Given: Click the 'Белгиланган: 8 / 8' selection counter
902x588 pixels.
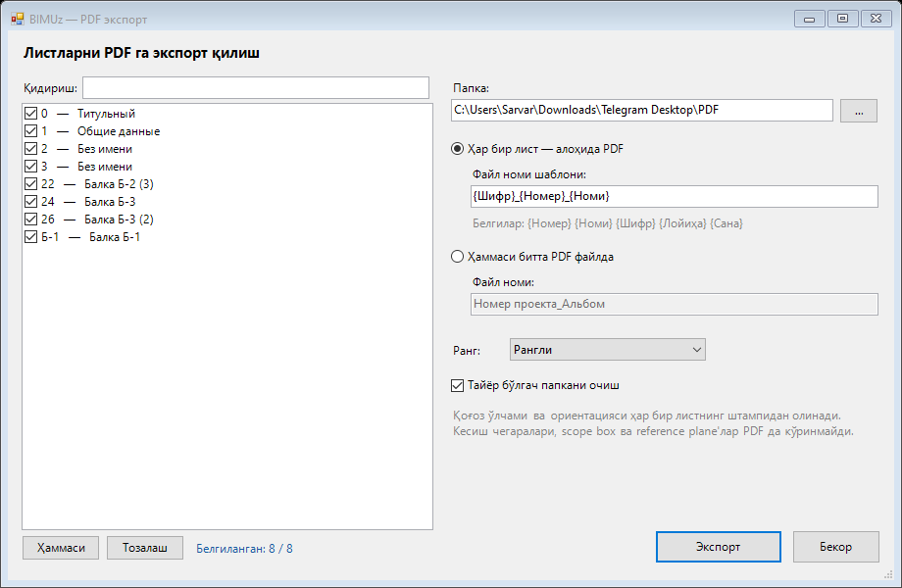Looking at the screenshot, I should [244, 549].
